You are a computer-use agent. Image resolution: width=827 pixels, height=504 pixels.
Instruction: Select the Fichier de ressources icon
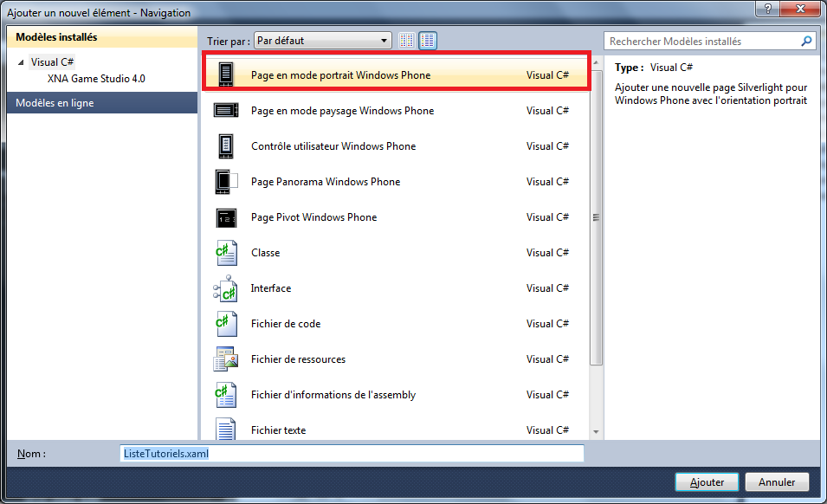coord(226,359)
